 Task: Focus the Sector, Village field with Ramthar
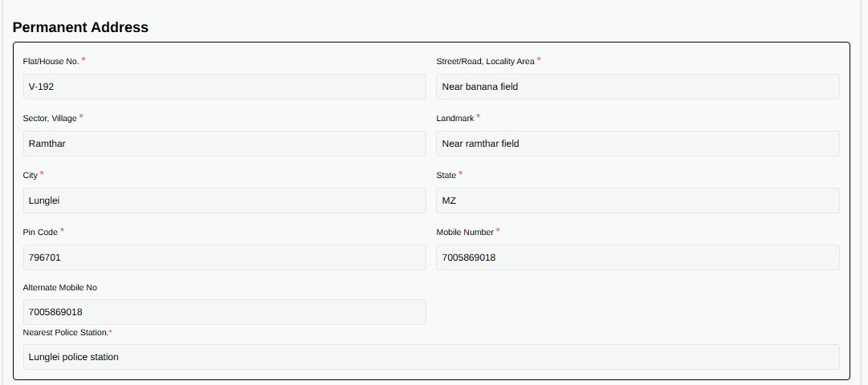[x=225, y=144]
